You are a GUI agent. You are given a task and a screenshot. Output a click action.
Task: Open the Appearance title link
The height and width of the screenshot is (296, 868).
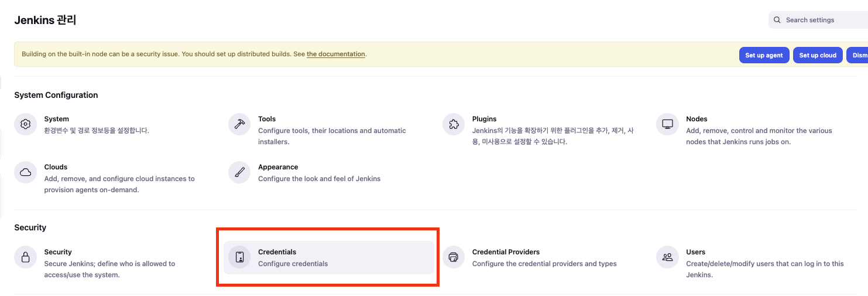pos(278,167)
